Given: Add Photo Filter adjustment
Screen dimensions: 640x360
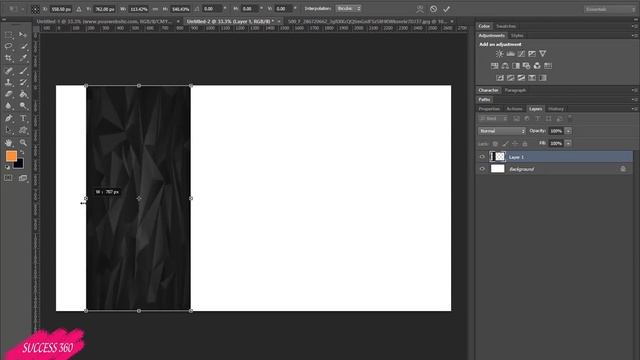Looking at the screenshot, I should tap(527, 66).
